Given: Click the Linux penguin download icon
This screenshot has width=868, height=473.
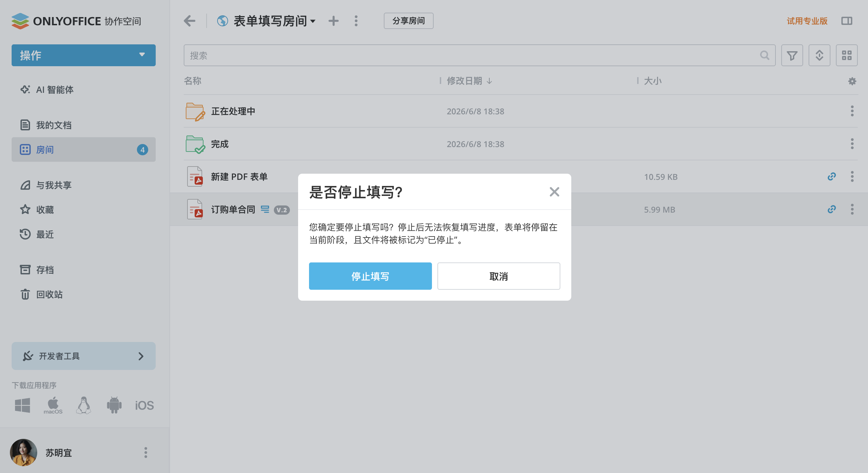Looking at the screenshot, I should pyautogui.click(x=84, y=405).
